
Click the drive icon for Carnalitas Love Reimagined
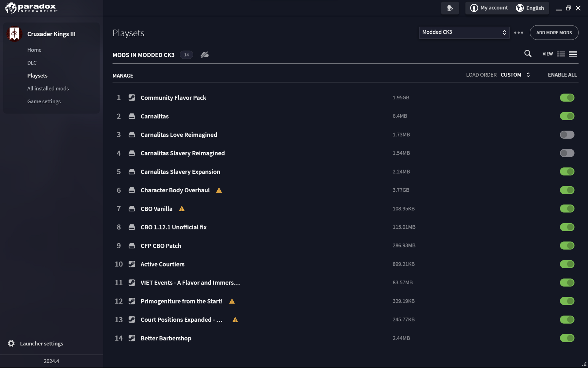132,135
